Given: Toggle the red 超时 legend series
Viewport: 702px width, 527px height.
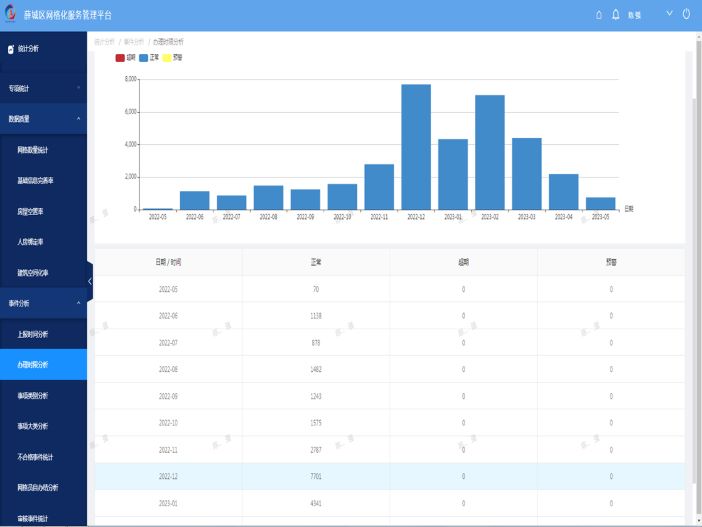Looking at the screenshot, I should (x=125, y=57).
